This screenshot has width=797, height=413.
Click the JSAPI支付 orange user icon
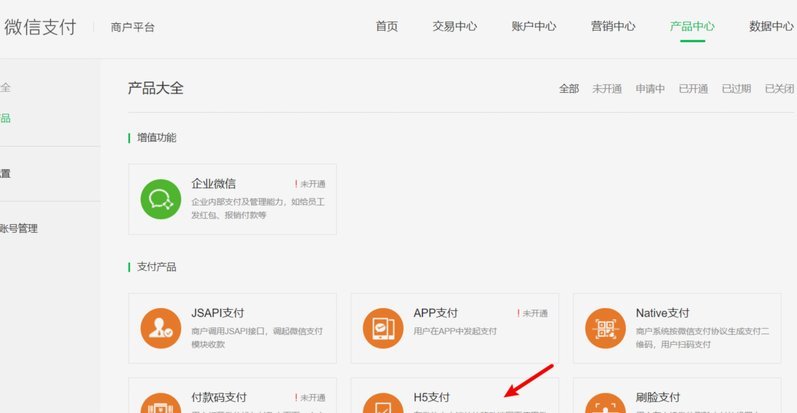[161, 328]
